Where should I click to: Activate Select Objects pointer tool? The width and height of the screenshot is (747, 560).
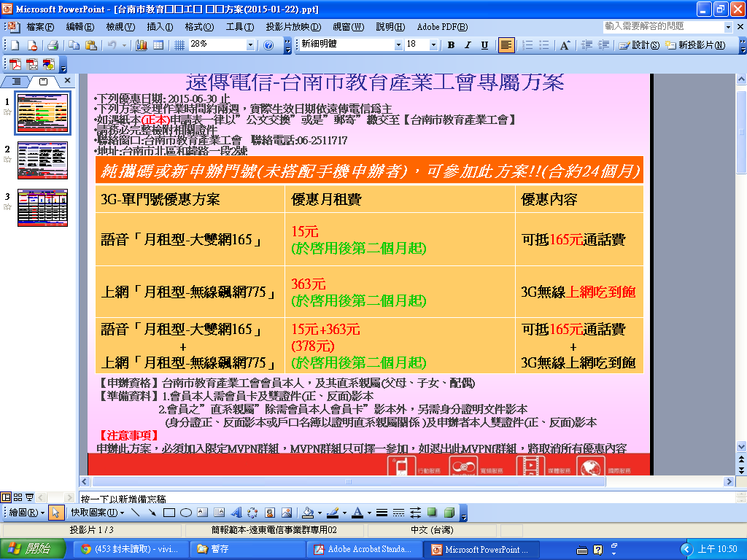(x=55, y=513)
